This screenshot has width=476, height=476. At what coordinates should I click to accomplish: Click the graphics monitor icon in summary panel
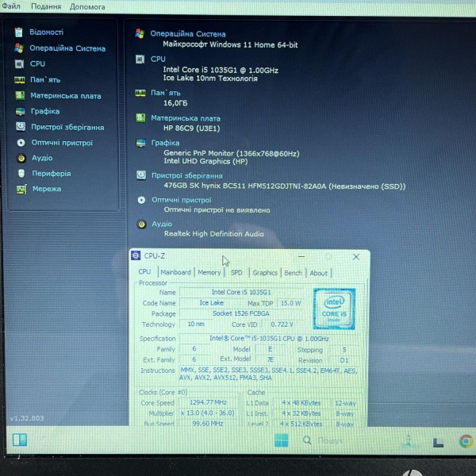pyautogui.click(x=141, y=143)
